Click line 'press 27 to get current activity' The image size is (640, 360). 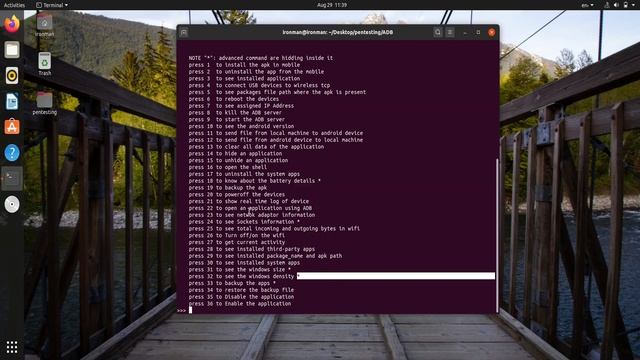pyautogui.click(x=237, y=242)
